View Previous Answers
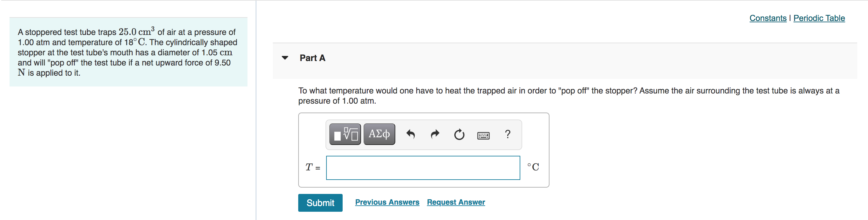Screen dimensions: 868x220 387,202
